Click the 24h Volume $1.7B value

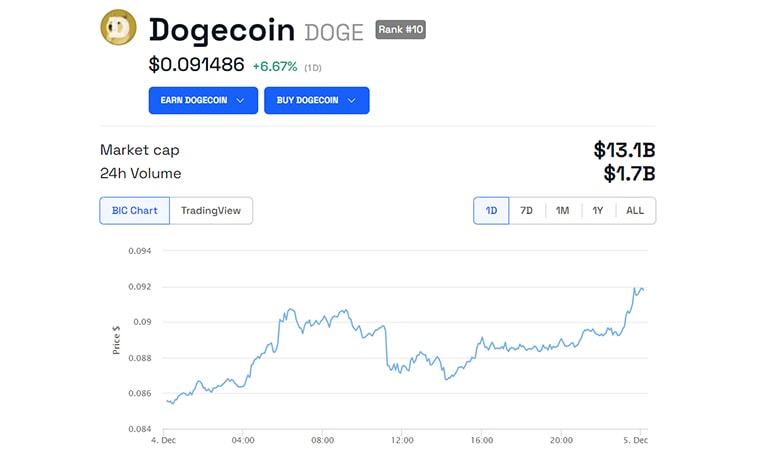[x=628, y=174]
